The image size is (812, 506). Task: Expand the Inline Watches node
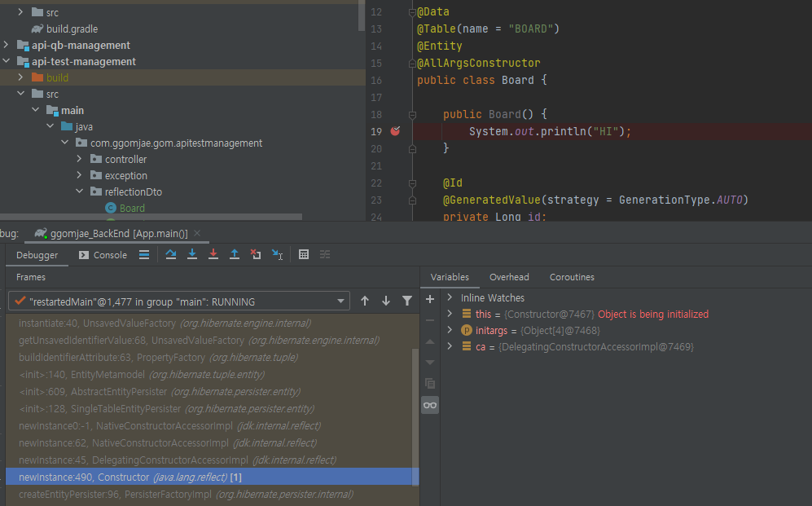450,297
